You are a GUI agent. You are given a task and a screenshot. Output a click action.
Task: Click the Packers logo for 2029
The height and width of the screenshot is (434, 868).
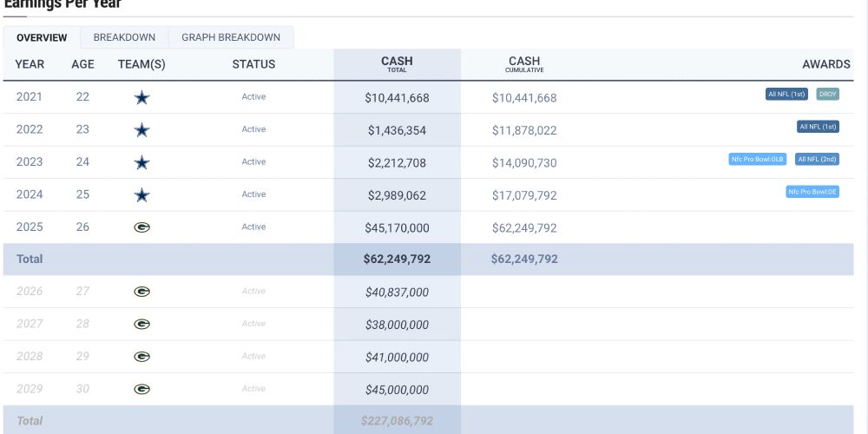(x=141, y=389)
